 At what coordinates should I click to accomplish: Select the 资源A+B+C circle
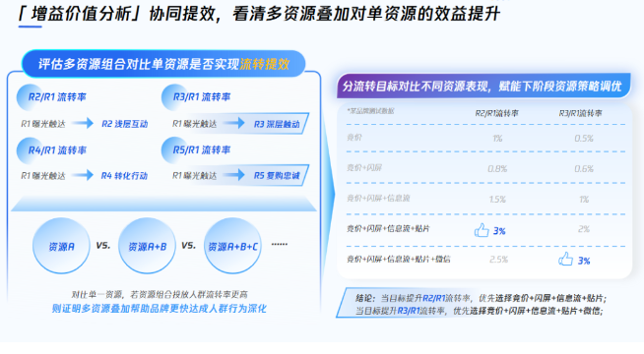pos(232,246)
